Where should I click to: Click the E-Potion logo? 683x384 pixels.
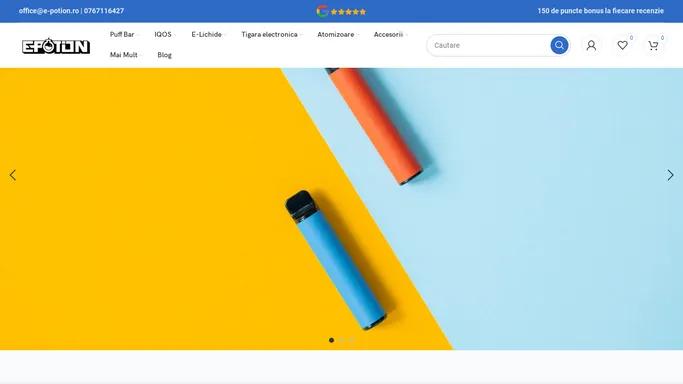pos(56,46)
